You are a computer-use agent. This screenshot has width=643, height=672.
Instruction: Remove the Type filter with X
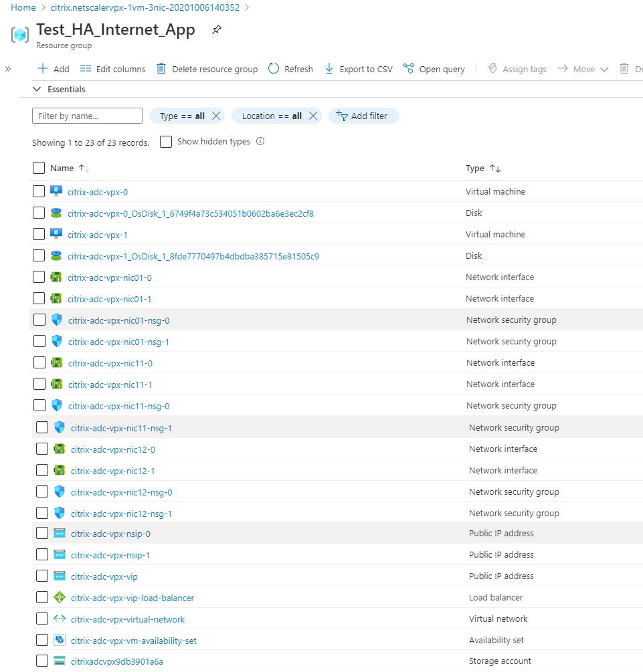point(216,116)
